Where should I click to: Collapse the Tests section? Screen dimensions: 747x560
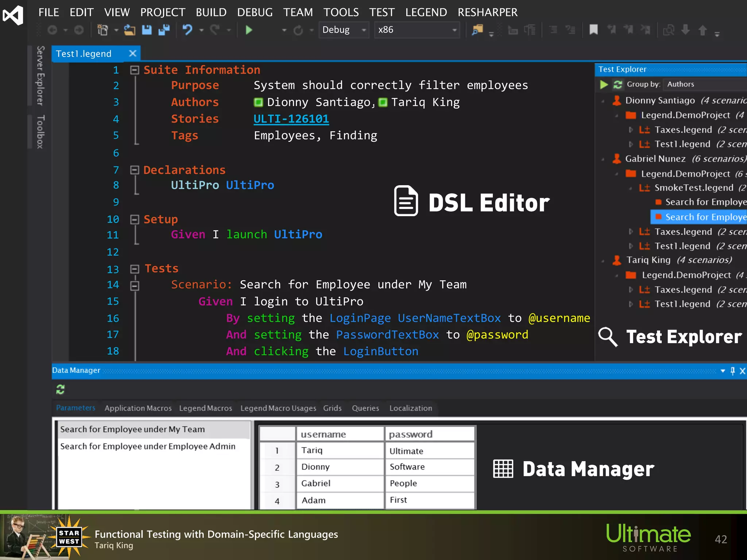click(135, 269)
